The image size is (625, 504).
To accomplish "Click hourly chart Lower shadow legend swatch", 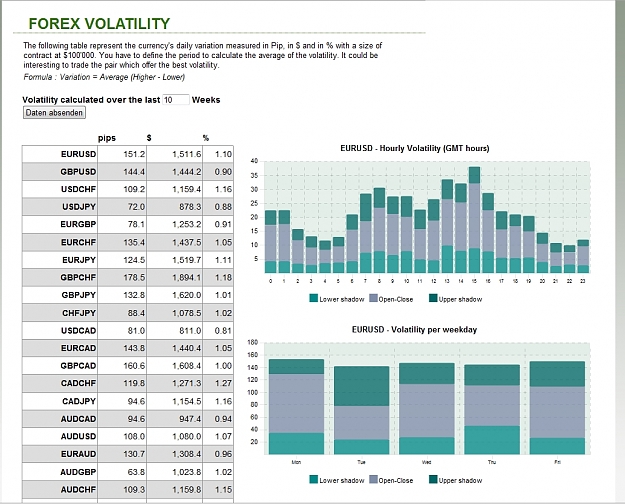I will [x=314, y=298].
